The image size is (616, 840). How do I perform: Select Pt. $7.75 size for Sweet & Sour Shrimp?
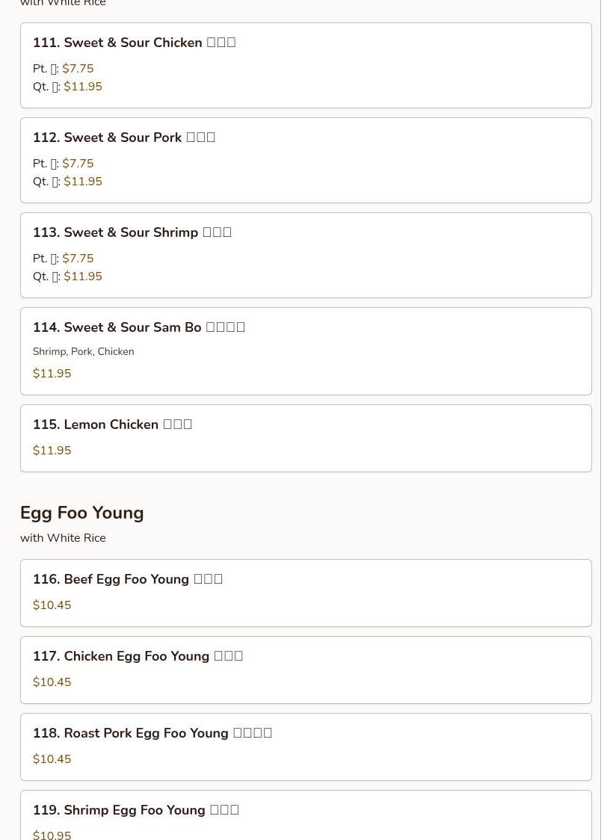64,259
